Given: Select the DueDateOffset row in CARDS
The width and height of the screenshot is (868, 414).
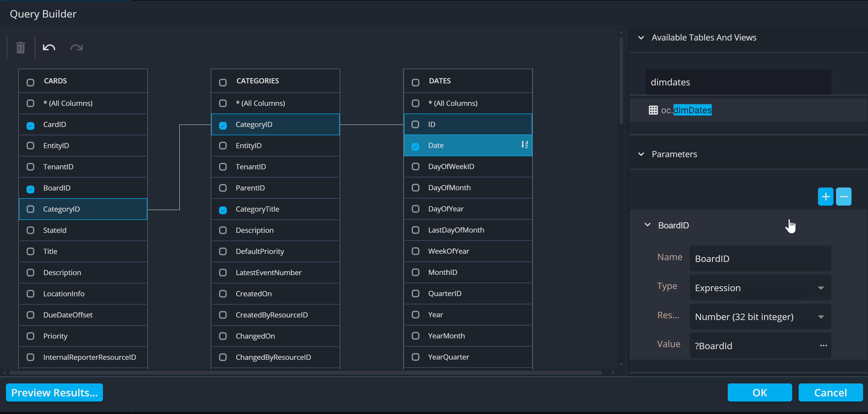Looking at the screenshot, I should pos(83,315).
